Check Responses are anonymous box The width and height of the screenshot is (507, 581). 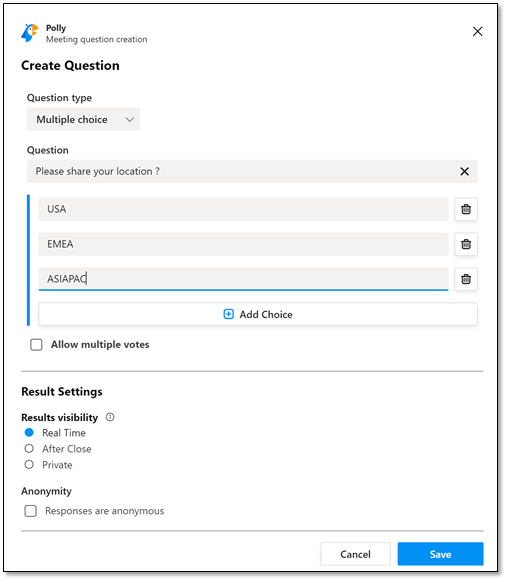tap(30, 511)
